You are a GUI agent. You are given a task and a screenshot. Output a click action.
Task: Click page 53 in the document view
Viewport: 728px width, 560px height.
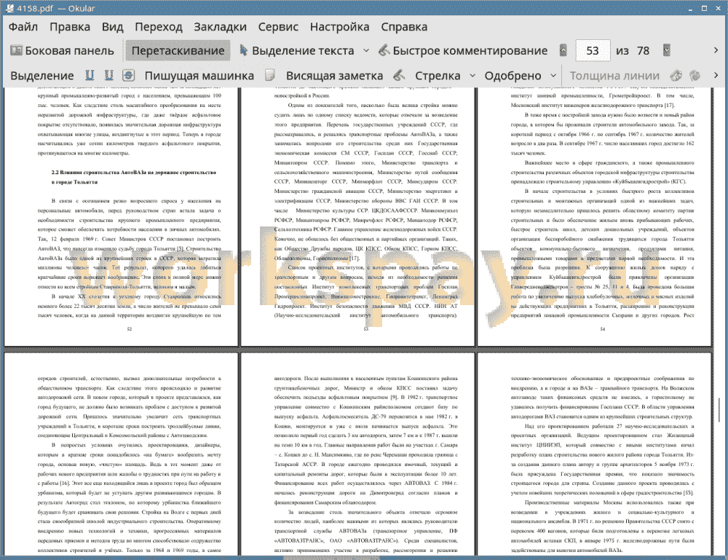coord(357,216)
